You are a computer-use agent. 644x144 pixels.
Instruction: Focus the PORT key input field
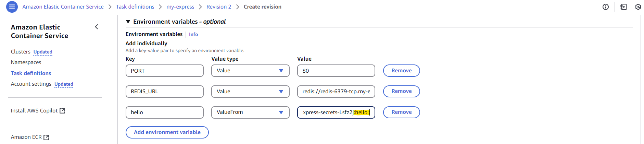coord(165,71)
